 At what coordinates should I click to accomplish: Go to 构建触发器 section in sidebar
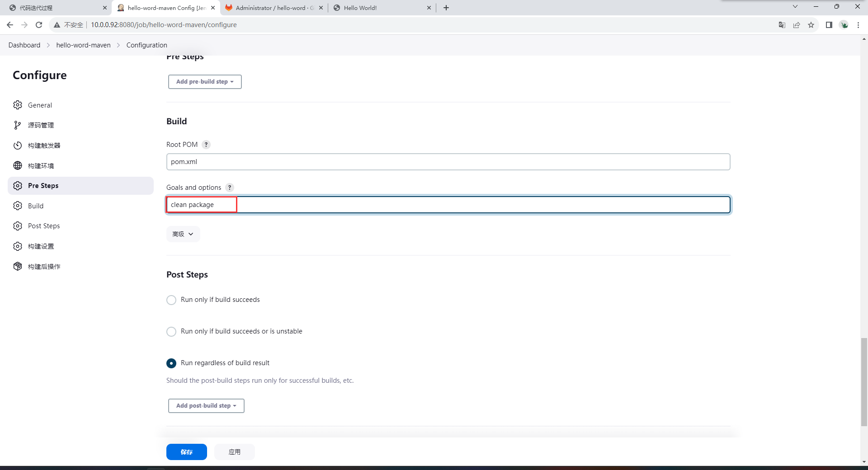80,146
